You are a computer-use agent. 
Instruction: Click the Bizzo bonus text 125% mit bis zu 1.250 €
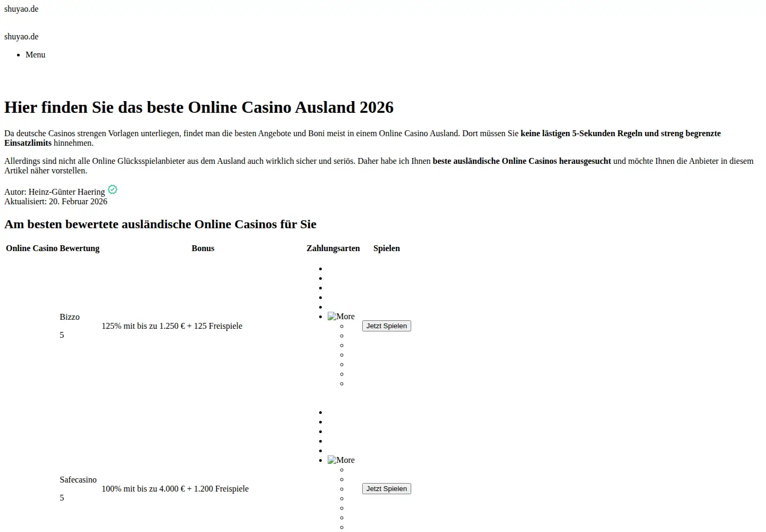[172, 326]
